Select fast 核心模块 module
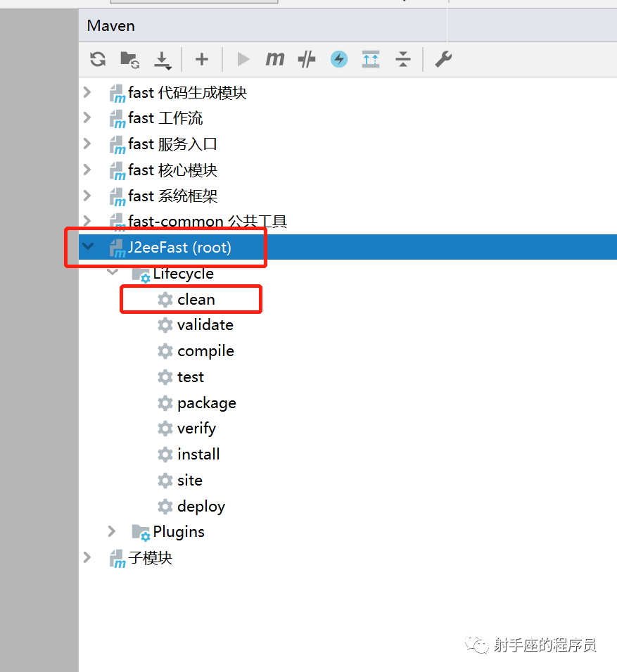617x672 pixels. 172,170
